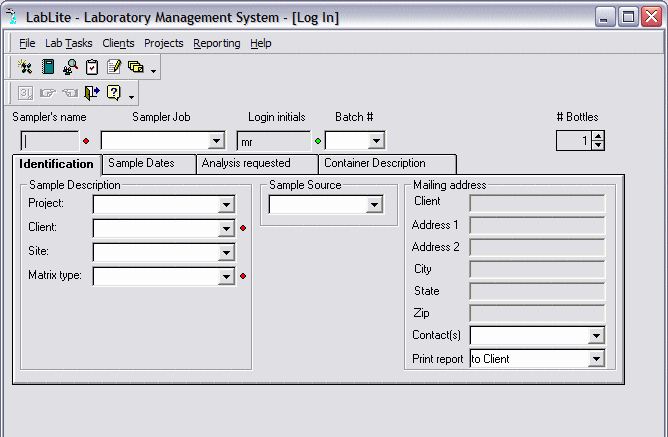Click into the Sampler's name field

(49, 141)
